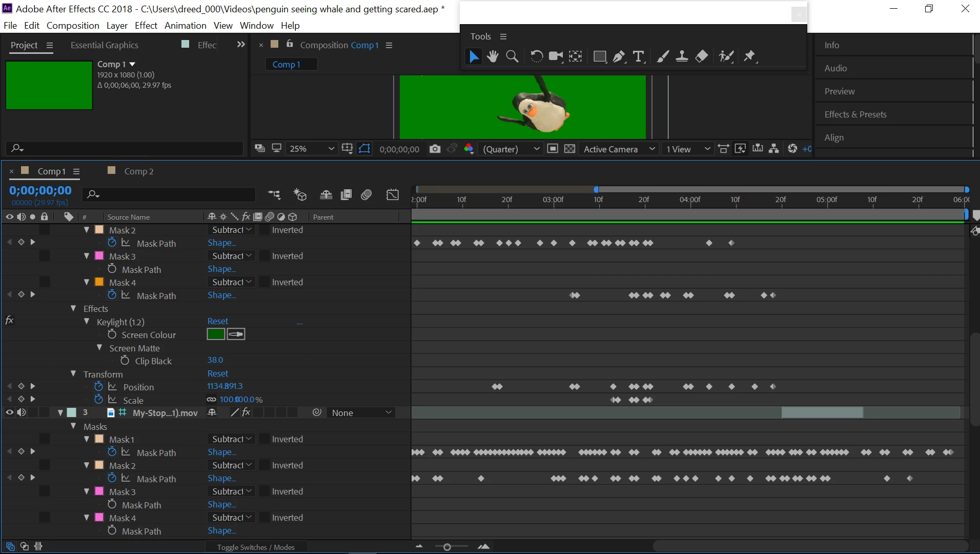Click the Frame Blending enable icon
Viewport: 980px width, 554px height.
[x=346, y=195]
